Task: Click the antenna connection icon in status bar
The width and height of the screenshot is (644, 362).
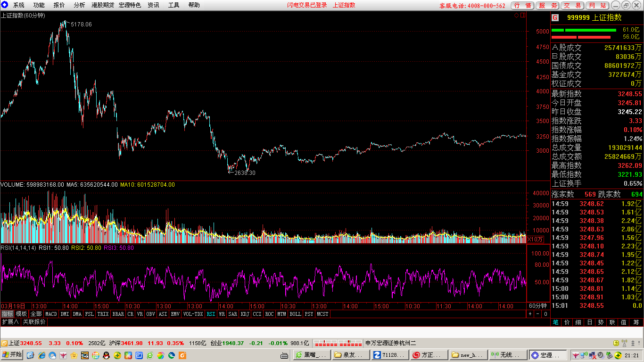Action: point(624,343)
